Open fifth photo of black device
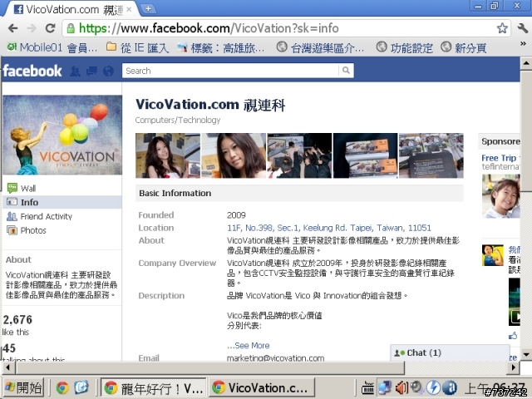The height and width of the screenshot is (399, 532). pyautogui.click(x=431, y=155)
